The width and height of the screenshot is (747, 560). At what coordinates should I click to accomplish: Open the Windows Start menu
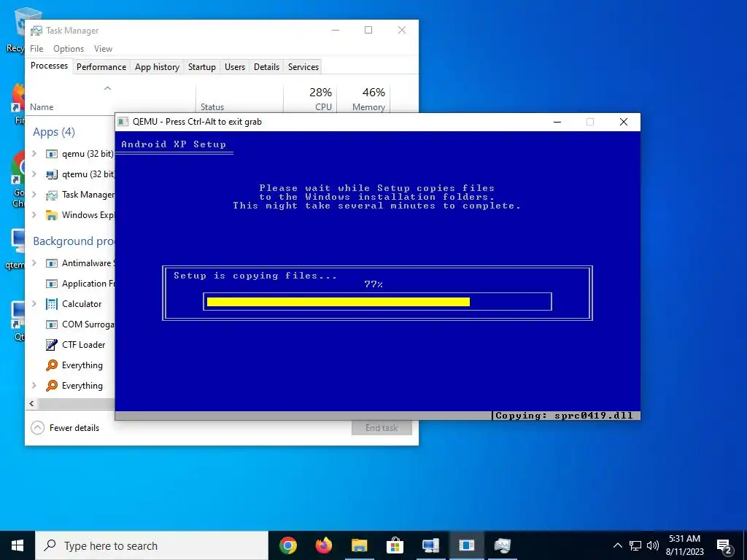tap(18, 545)
